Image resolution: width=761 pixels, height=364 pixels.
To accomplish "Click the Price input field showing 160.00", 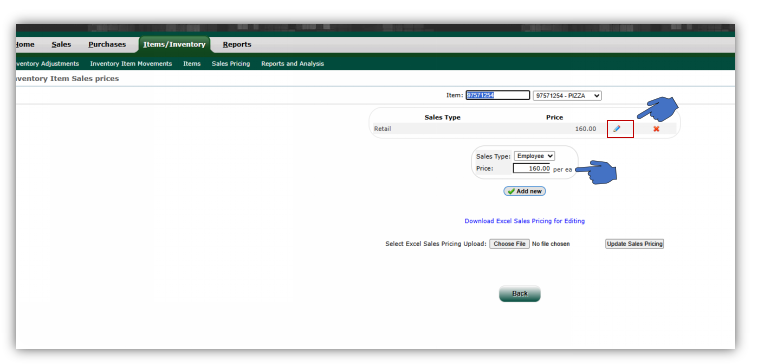I will 531,168.
